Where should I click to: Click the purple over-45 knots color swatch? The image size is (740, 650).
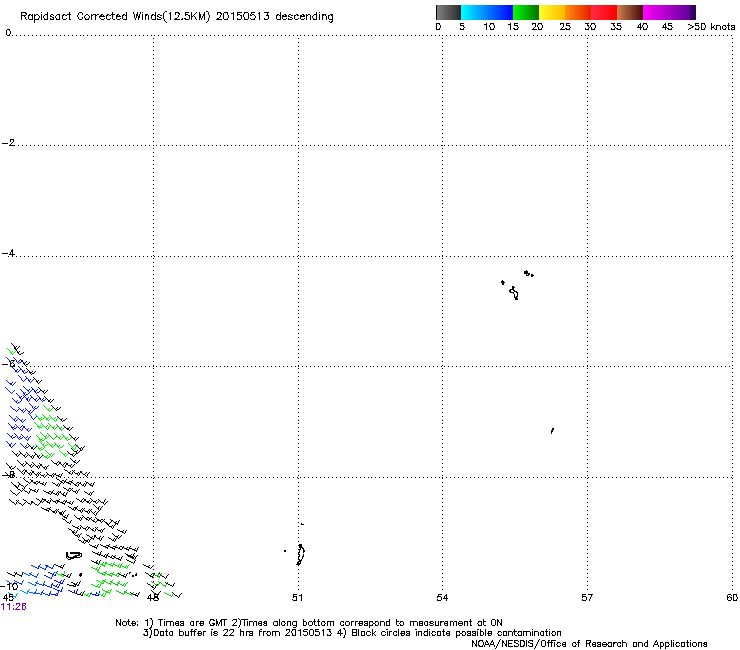pos(682,12)
